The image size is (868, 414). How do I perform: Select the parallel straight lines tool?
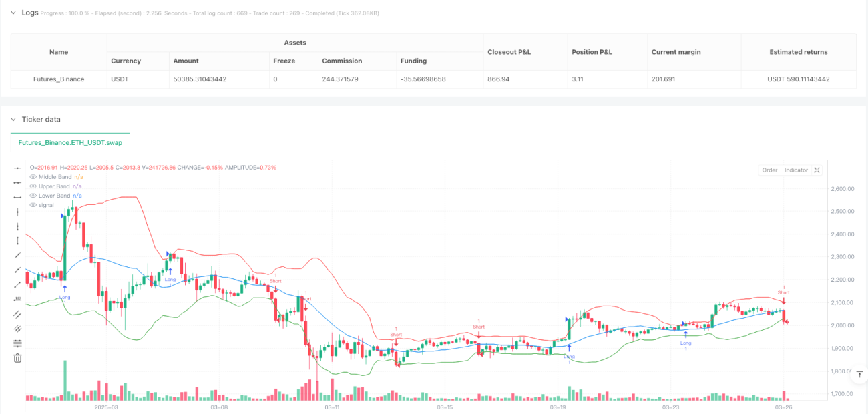coord(18,314)
